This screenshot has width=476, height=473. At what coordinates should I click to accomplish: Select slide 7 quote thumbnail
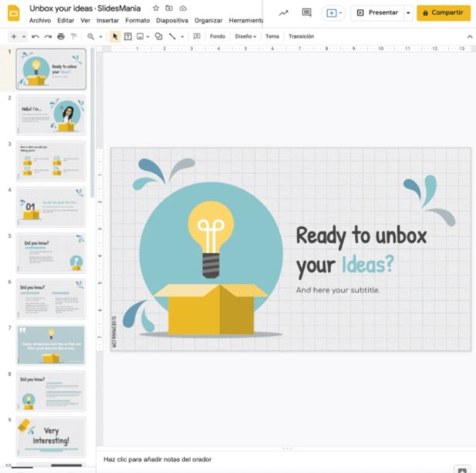tap(51, 345)
